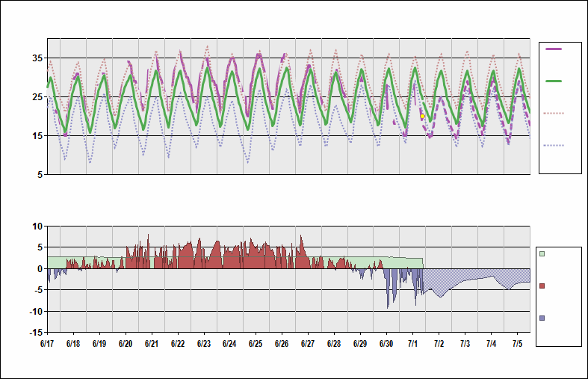588x379 pixels.
Task: Click the 35 label on upper chart axis
Action: pyautogui.click(x=37, y=58)
